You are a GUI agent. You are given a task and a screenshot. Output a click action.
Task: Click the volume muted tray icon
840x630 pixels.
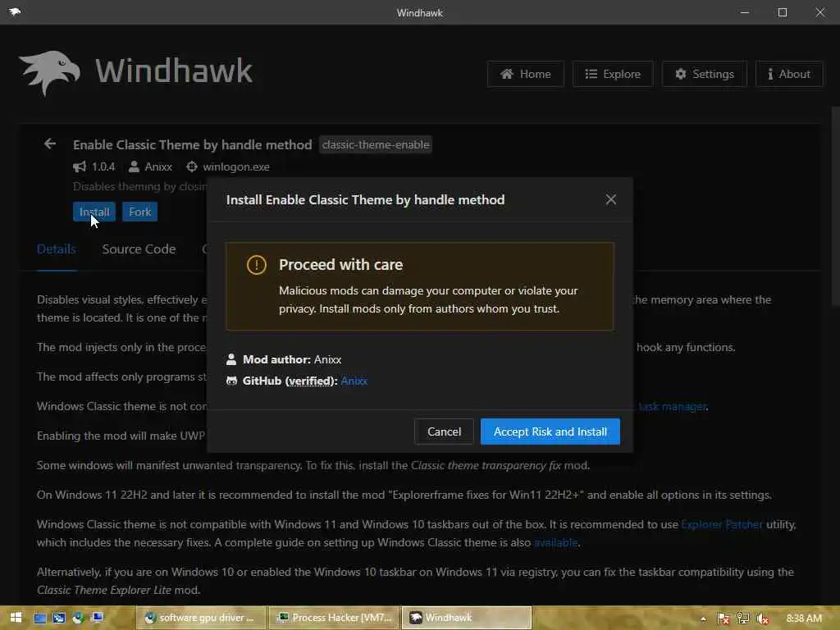763,619
